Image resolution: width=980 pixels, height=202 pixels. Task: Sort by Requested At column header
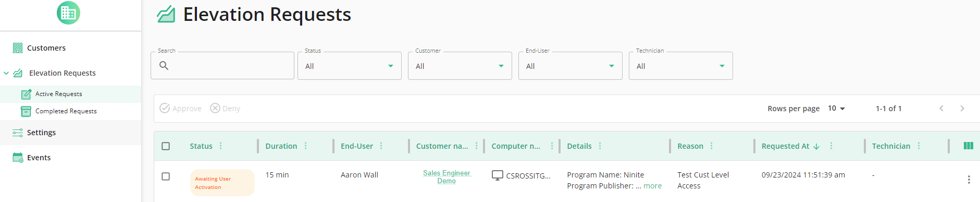(786, 146)
